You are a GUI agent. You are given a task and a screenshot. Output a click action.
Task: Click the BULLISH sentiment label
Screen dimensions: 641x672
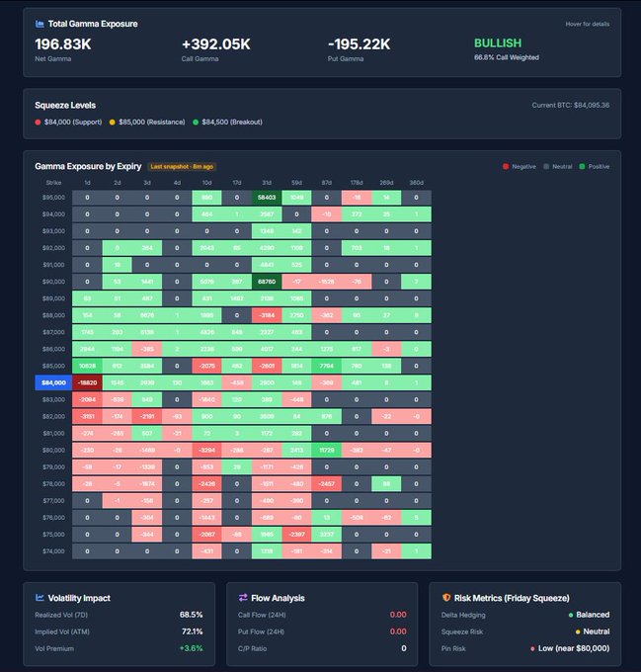pos(498,43)
